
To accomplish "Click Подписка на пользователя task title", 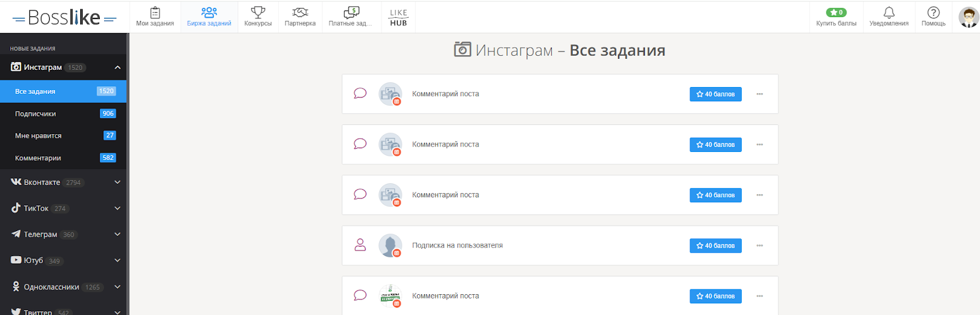I will (x=458, y=245).
